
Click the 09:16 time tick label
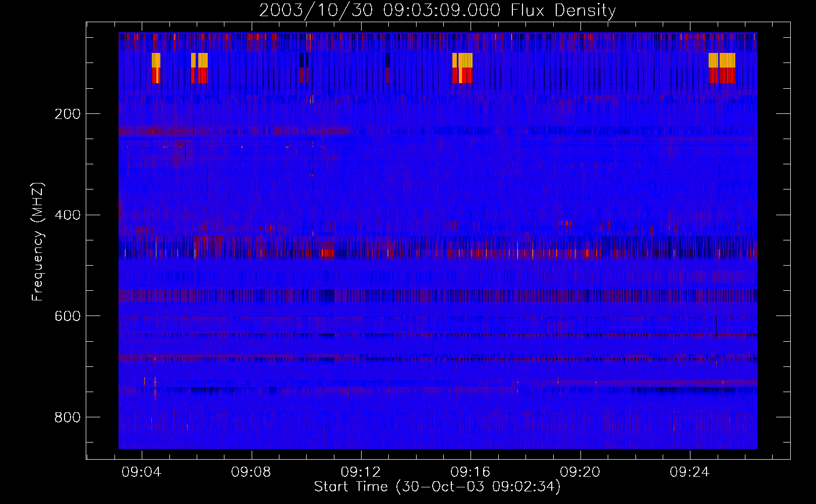[x=471, y=472]
